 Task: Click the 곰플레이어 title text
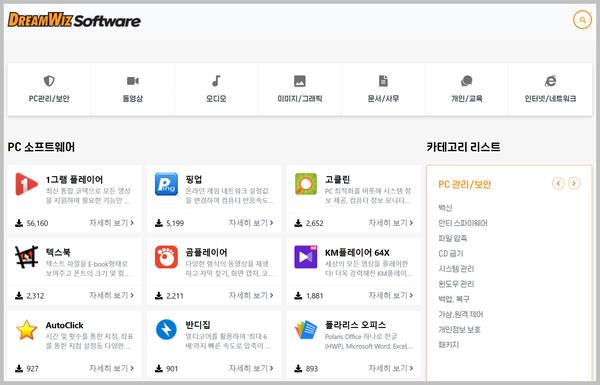point(206,252)
